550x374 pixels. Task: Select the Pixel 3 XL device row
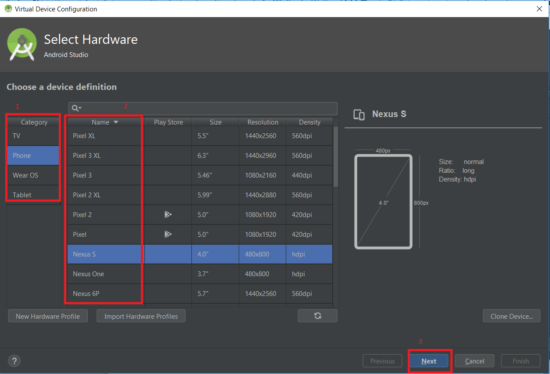click(x=200, y=155)
